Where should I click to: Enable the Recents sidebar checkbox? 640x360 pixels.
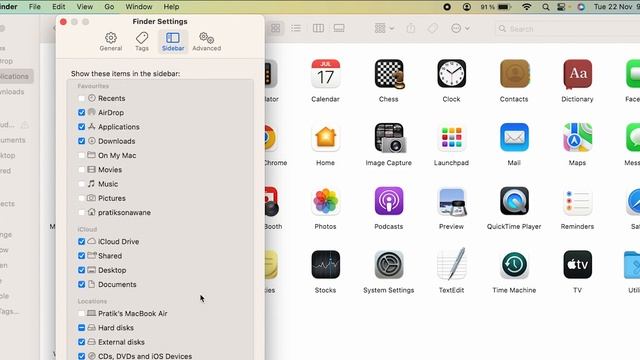[x=81, y=98]
